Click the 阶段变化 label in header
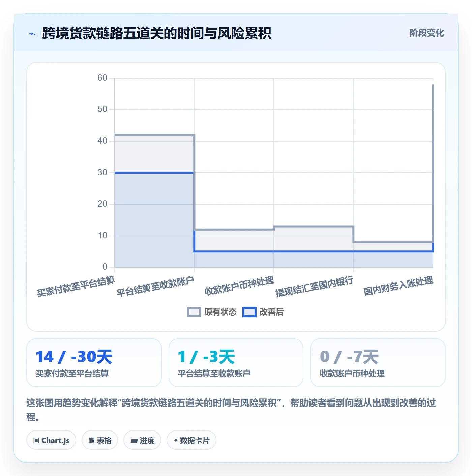The image size is (472, 476). pyautogui.click(x=426, y=33)
